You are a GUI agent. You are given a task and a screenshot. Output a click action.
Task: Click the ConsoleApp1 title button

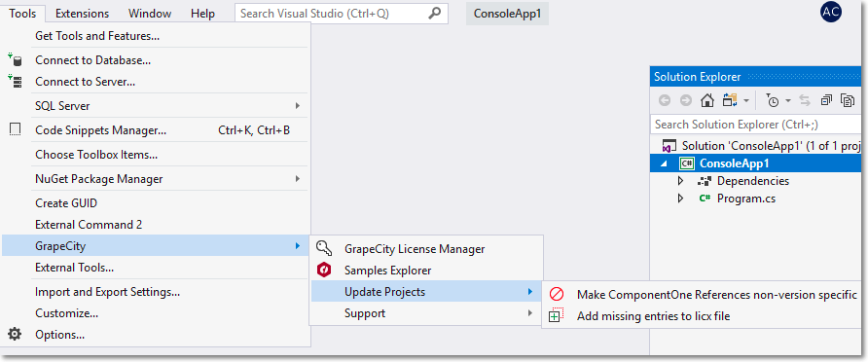(x=507, y=14)
